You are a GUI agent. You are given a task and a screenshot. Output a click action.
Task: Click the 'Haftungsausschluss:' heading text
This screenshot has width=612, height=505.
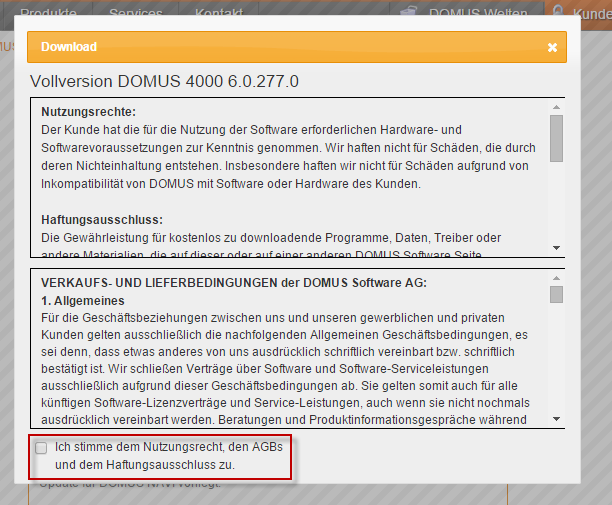tap(102, 220)
